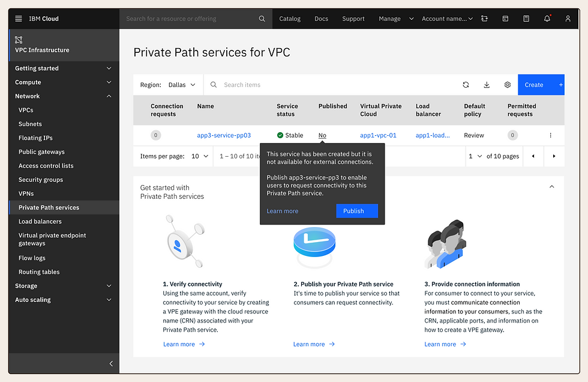Click the table search magnifier icon

point(214,85)
